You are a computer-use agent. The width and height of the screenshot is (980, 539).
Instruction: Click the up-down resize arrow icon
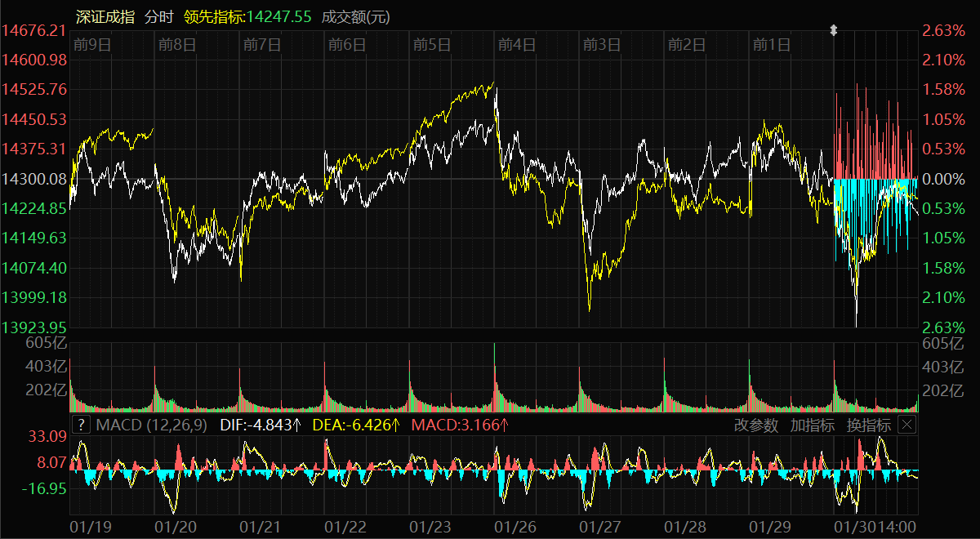point(834,30)
